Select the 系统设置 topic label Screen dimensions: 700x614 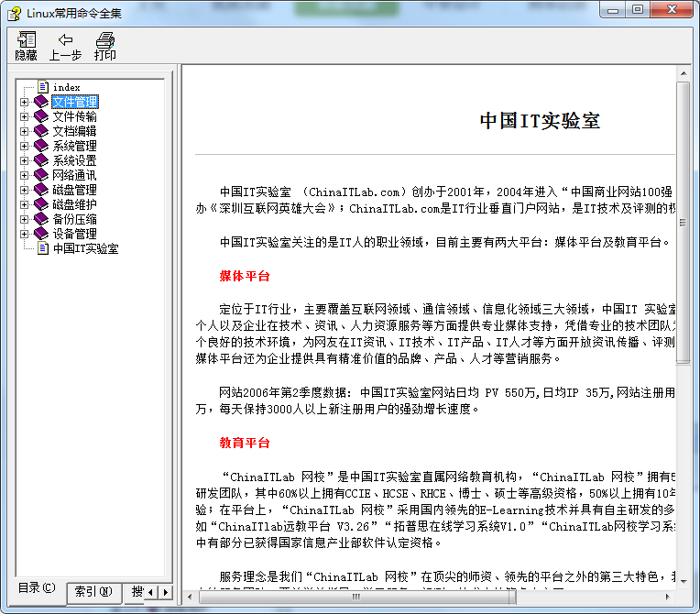(x=74, y=160)
